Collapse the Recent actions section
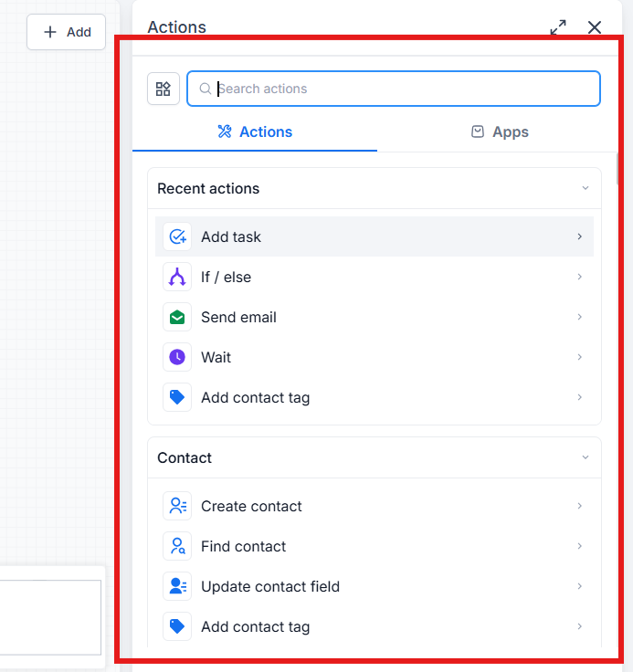This screenshot has height=672, width=633. (x=585, y=188)
